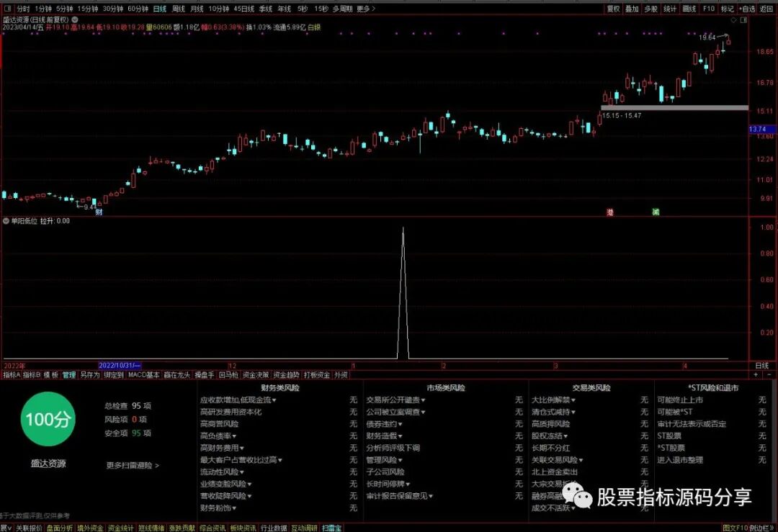Viewport: 778px width, 532px height.
Task: Click the 画线 drawing button
Action: click(x=689, y=9)
